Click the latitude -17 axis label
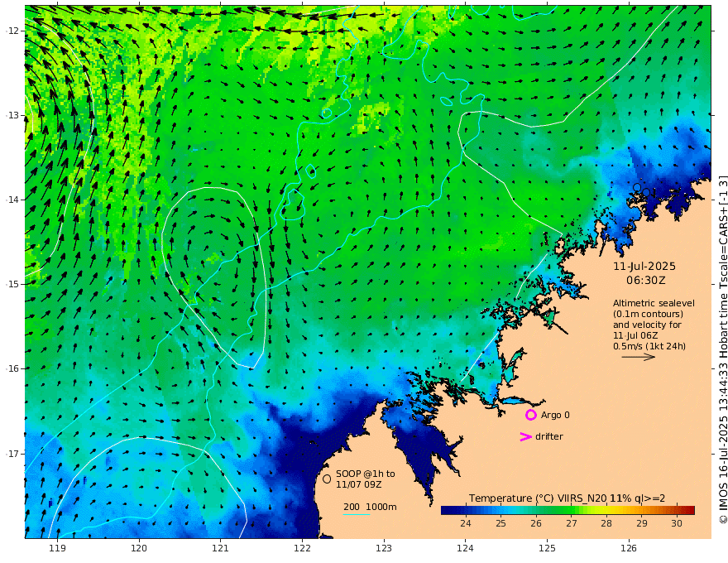Image resolution: width=728 pixels, height=563 pixels. [x=12, y=454]
